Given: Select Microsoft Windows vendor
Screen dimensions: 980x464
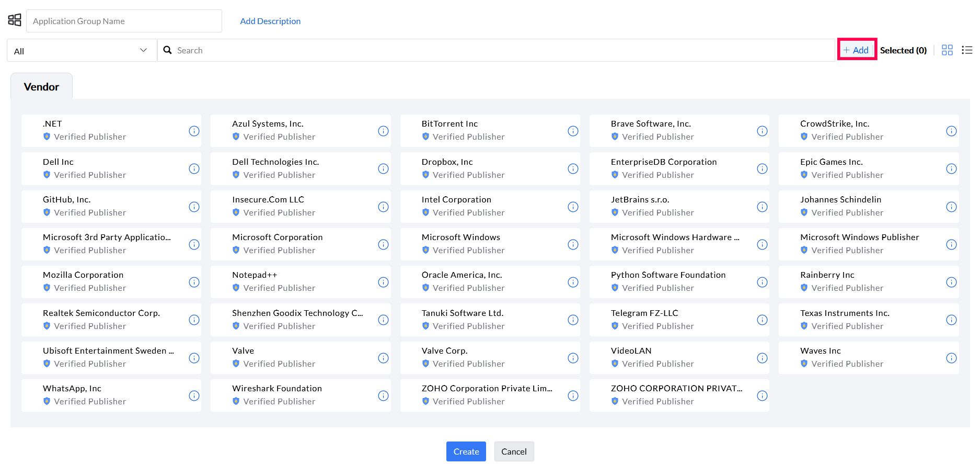Looking at the screenshot, I should pos(490,244).
